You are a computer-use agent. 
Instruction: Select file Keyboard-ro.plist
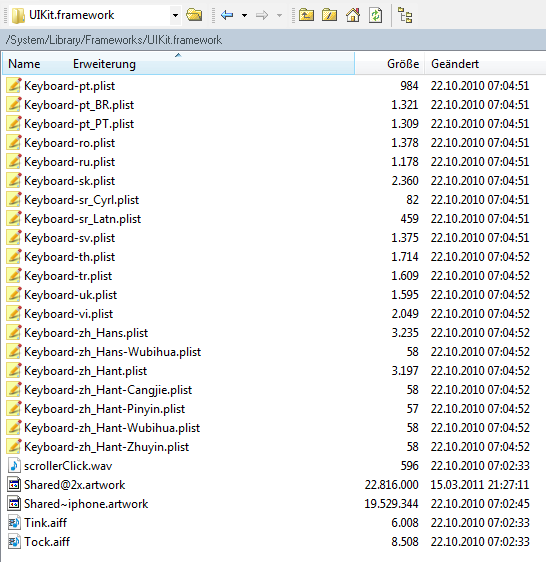[70, 143]
